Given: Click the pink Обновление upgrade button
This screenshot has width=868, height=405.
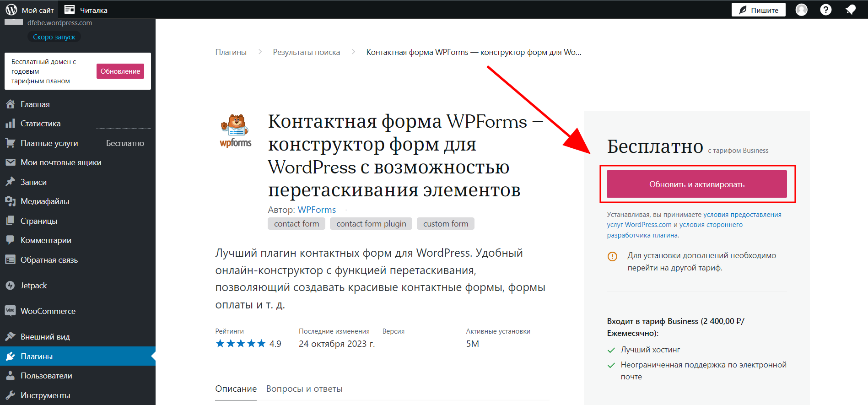Looking at the screenshot, I should tap(120, 71).
